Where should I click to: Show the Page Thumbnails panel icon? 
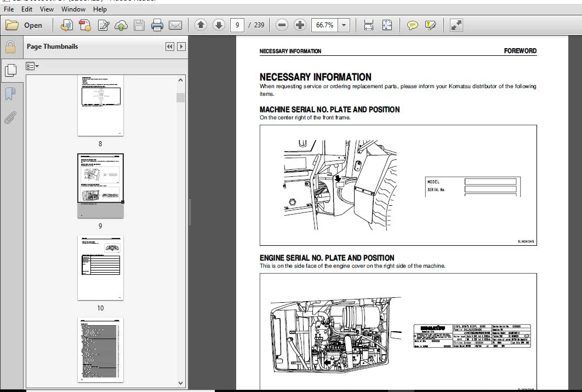(10, 70)
